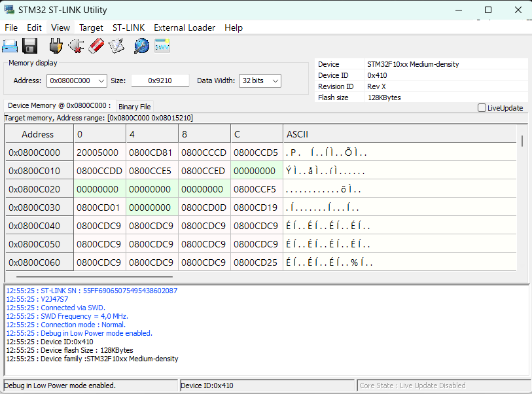Click the memory table horizontal scrollbar
The height and width of the screenshot is (394, 532).
coord(94,277)
